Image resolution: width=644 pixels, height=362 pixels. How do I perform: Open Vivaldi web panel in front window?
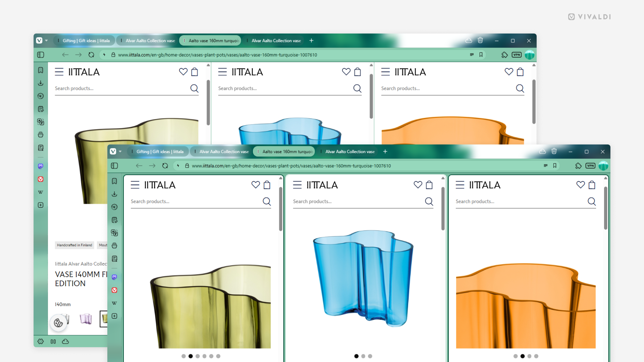pyautogui.click(x=114, y=290)
